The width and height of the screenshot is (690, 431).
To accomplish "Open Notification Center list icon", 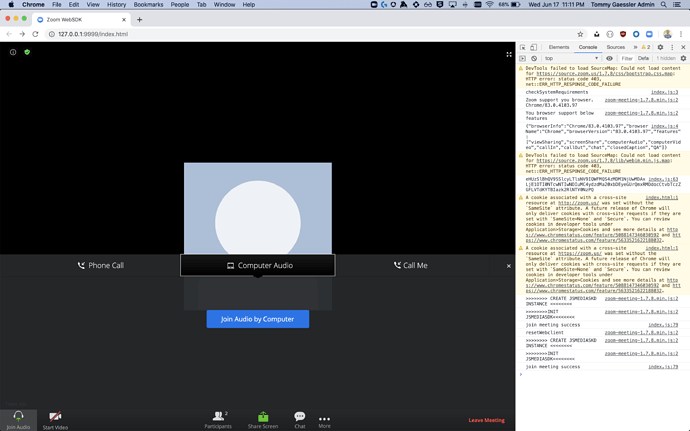I will point(677,4).
